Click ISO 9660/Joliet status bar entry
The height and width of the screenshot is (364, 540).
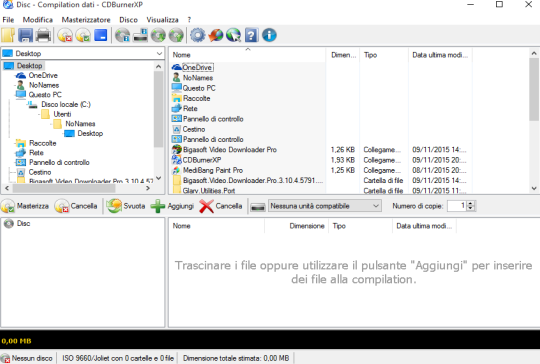click(118, 358)
